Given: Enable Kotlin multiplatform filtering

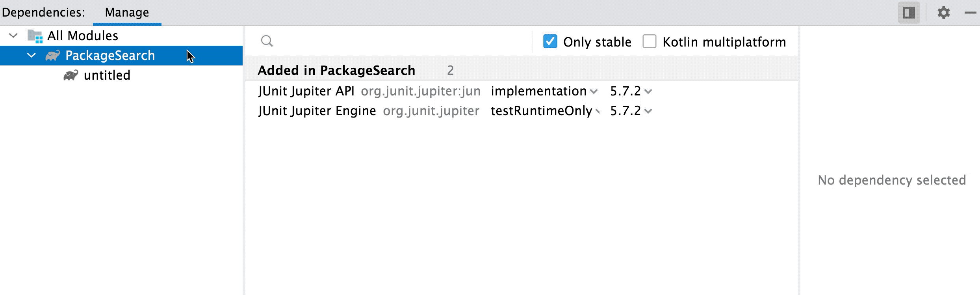Looking at the screenshot, I should [x=650, y=41].
